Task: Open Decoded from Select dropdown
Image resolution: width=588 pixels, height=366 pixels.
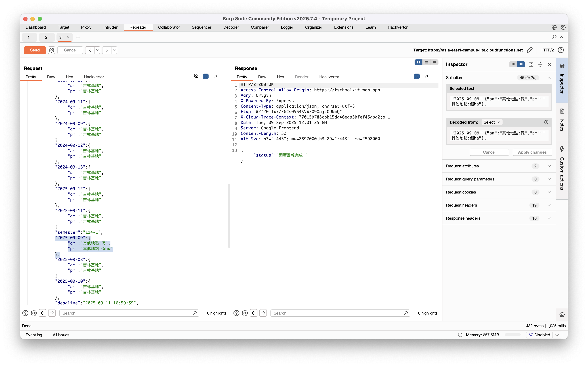Action: (492, 122)
